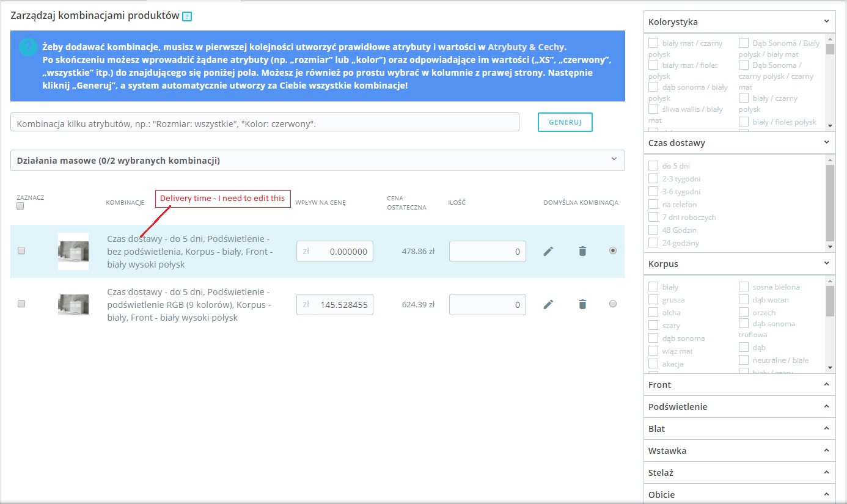The width and height of the screenshot is (847, 504).
Task: Follow the 'Atrybuty & Cechy' link
Action: tap(527, 46)
